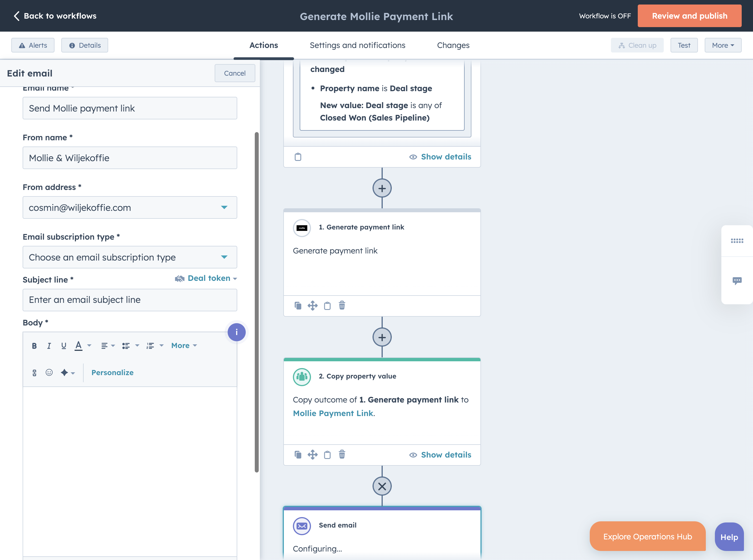Delete the Generate payment link action
The image size is (753, 560).
(x=342, y=306)
